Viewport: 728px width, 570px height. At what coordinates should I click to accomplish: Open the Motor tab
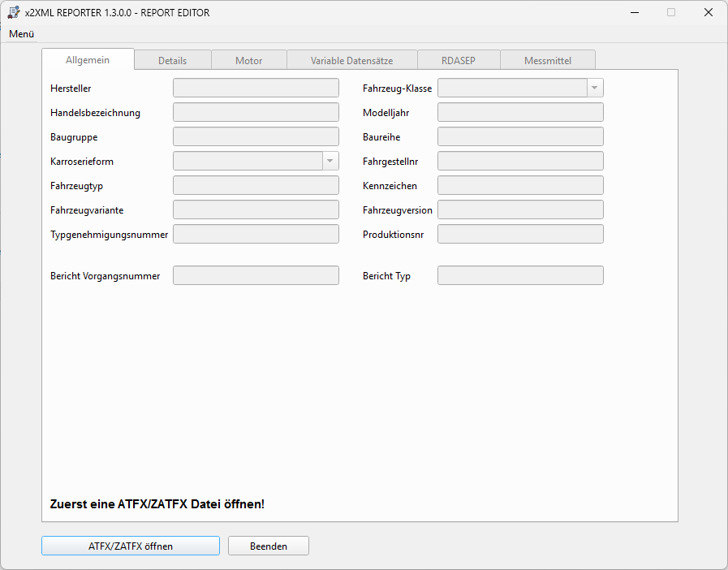pos(248,61)
